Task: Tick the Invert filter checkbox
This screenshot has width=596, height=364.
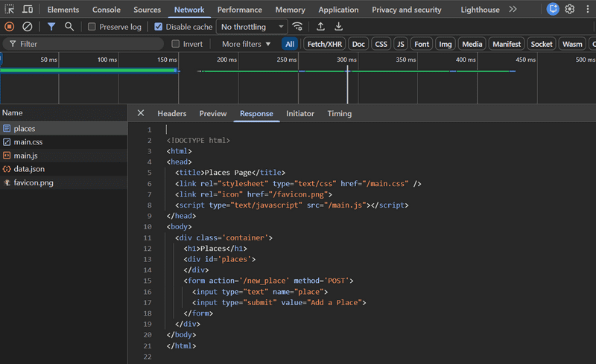Action: pyautogui.click(x=176, y=44)
